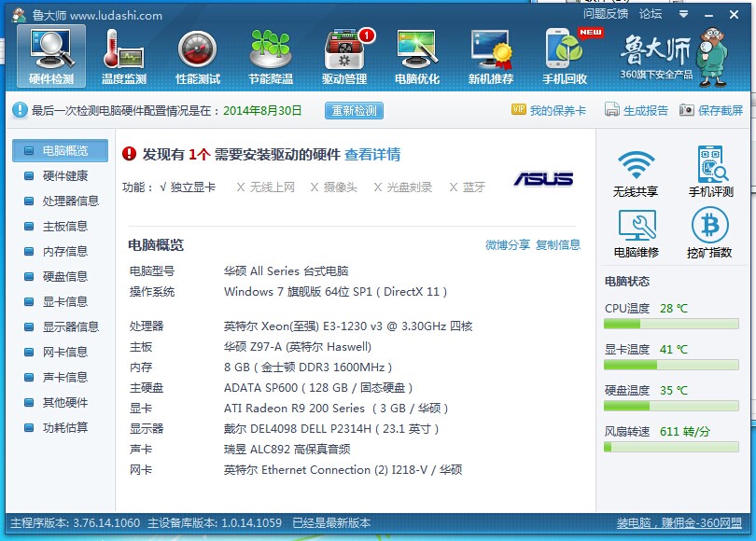Open the 查看详情 link
The height and width of the screenshot is (541, 756).
[372, 154]
